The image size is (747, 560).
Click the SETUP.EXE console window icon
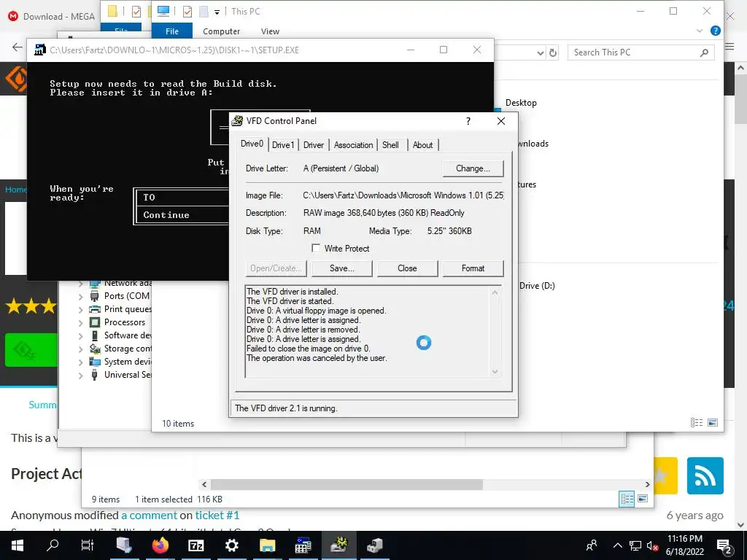pos(40,50)
